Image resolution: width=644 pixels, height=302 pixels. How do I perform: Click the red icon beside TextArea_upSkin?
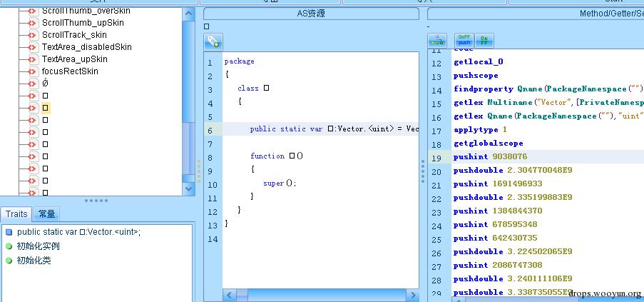[32, 59]
